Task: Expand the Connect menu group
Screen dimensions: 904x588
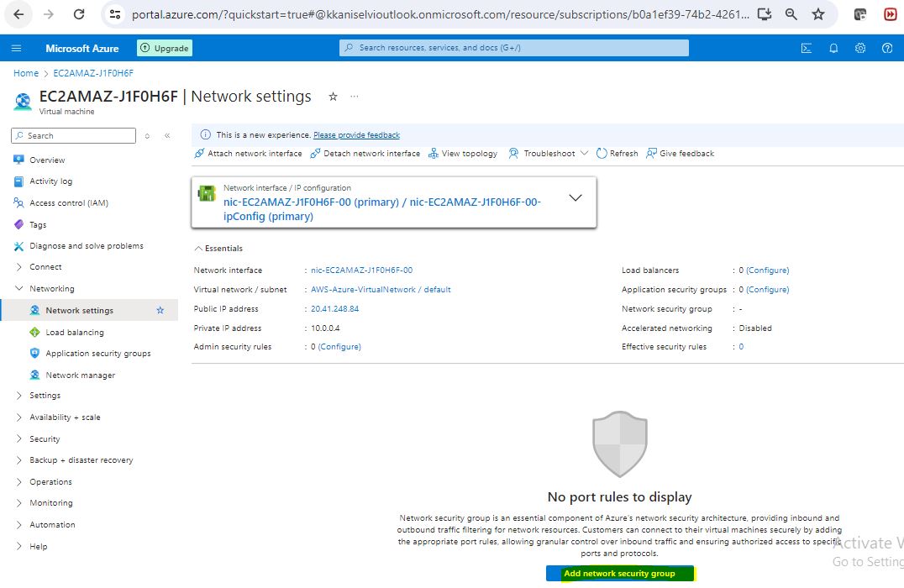Action: [x=45, y=267]
